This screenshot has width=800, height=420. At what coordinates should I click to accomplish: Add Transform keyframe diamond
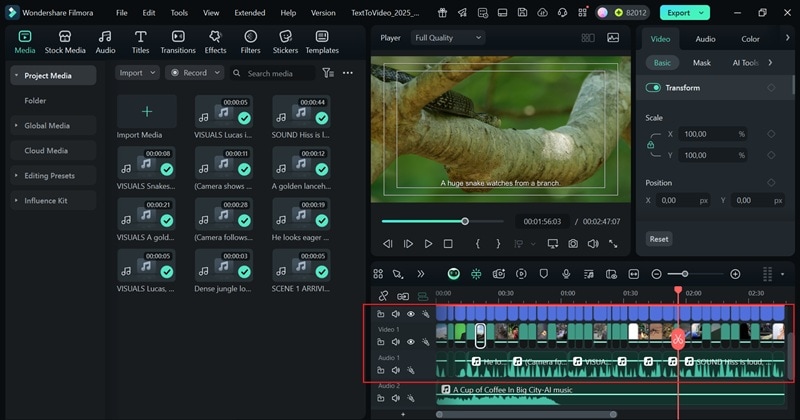(771, 88)
